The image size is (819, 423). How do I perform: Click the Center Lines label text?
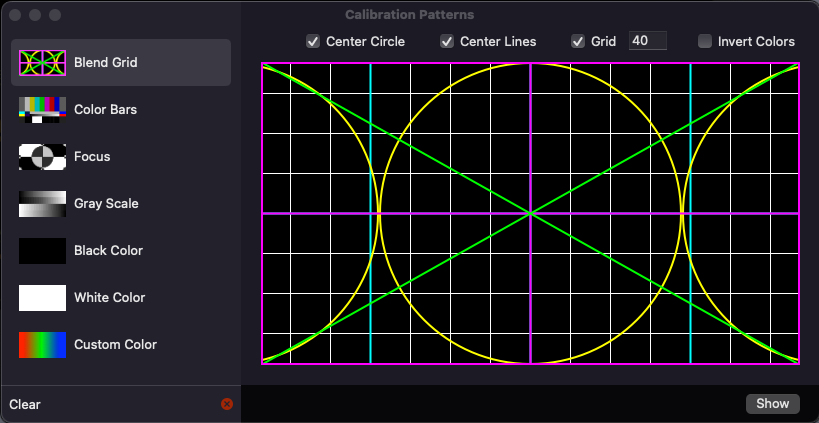pos(498,41)
